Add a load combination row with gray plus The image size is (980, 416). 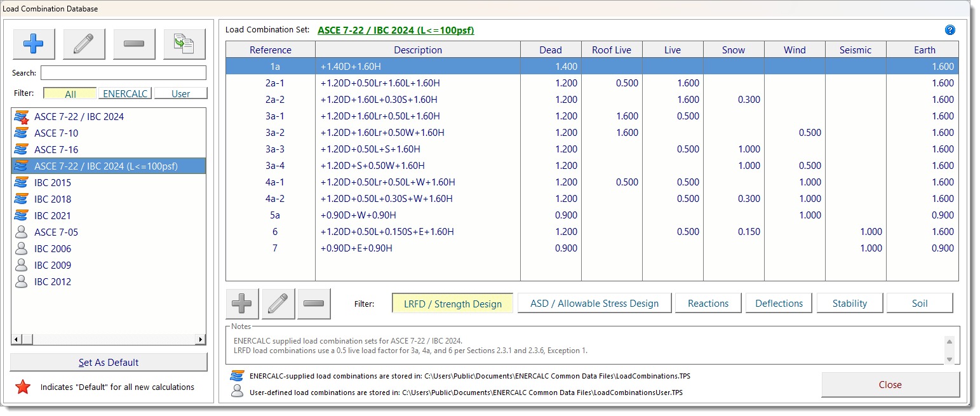(242, 304)
